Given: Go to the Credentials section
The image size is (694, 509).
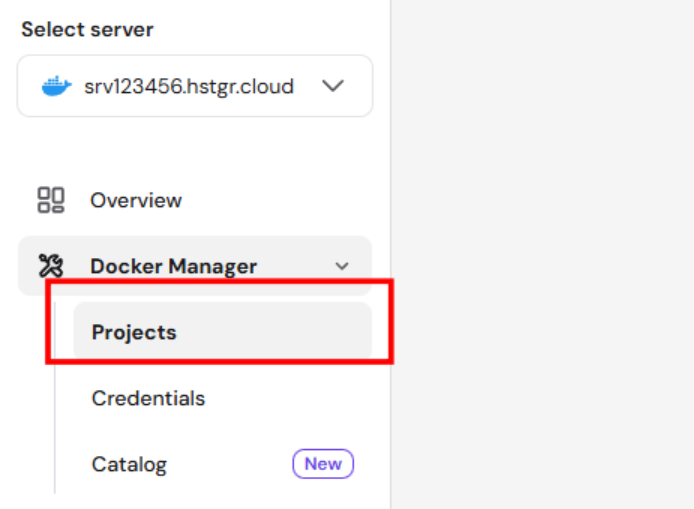Looking at the screenshot, I should (x=148, y=398).
